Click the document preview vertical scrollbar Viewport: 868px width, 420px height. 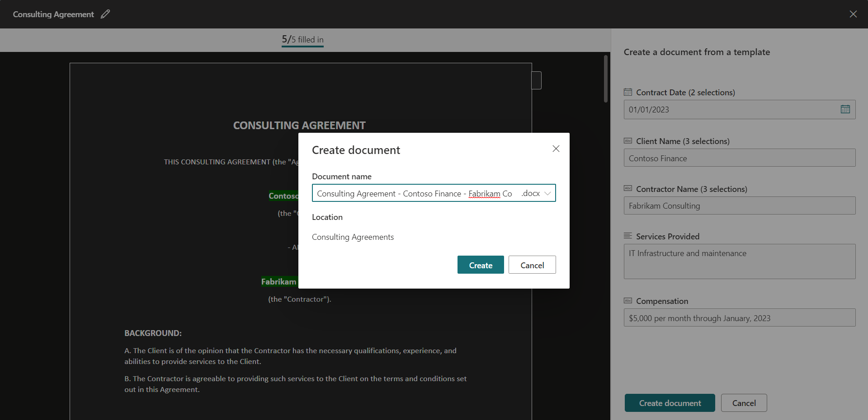click(606, 79)
